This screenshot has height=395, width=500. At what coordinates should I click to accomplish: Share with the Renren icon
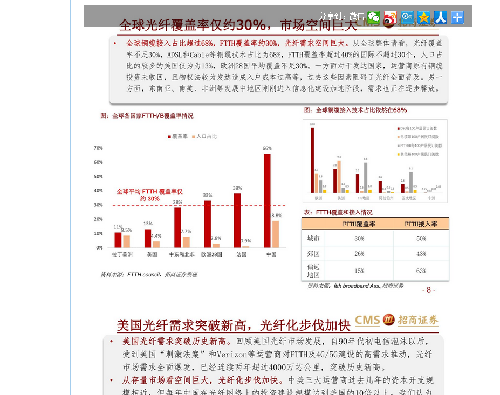[440, 17]
